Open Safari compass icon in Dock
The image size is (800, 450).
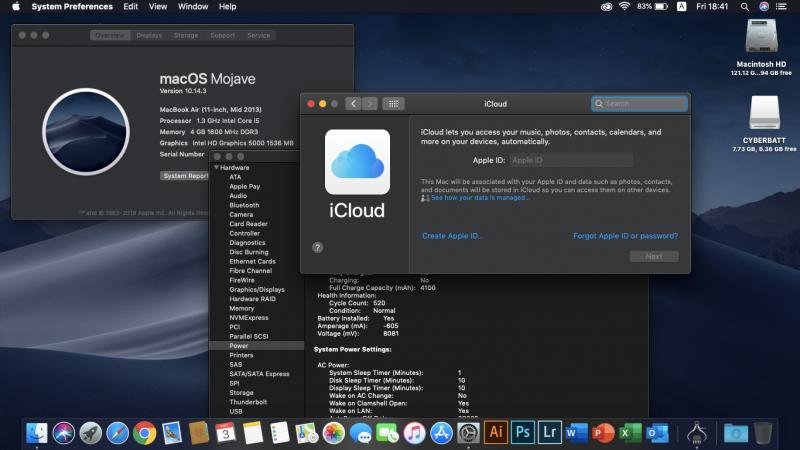click(118, 433)
